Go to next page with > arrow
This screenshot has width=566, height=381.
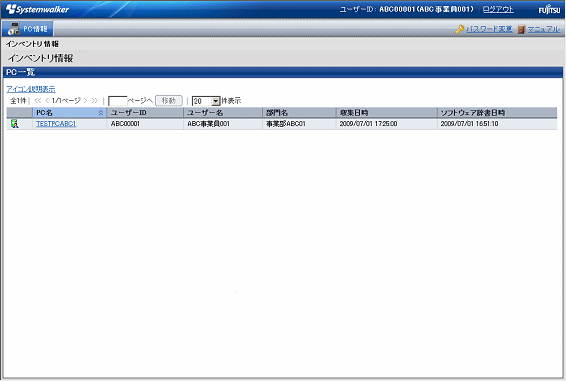(86, 100)
